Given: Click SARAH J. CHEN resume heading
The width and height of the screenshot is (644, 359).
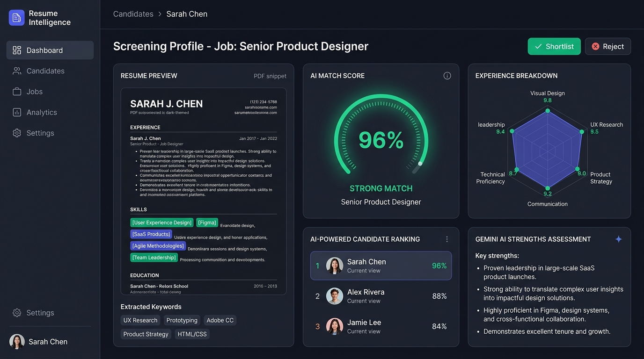Looking at the screenshot, I should [x=166, y=104].
